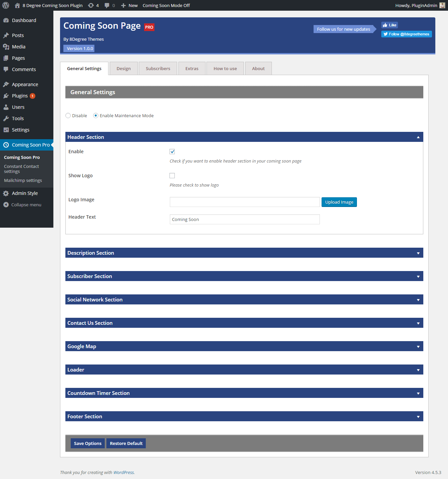The image size is (448, 479).
Task: Click the Comments speech bubble sidebar icon
Action: pyautogui.click(x=6, y=69)
